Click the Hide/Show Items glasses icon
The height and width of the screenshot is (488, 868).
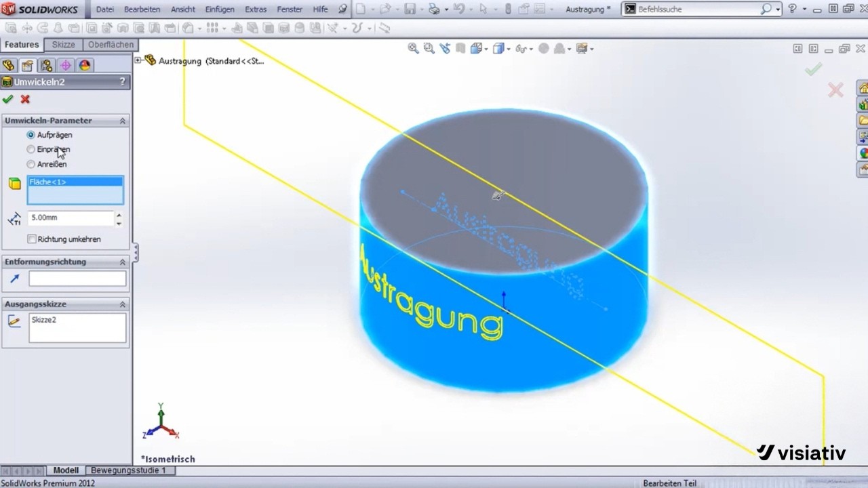(x=520, y=48)
